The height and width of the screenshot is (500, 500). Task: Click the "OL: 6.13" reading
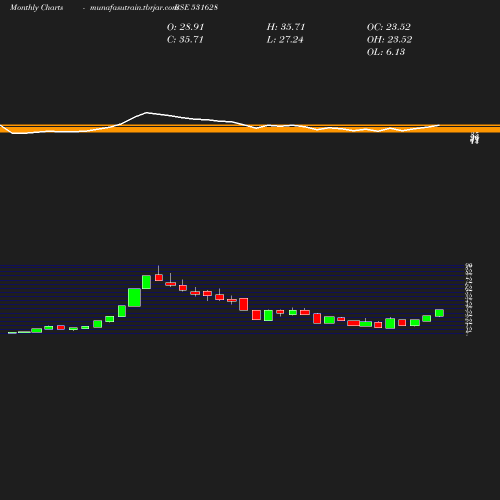tap(386, 52)
